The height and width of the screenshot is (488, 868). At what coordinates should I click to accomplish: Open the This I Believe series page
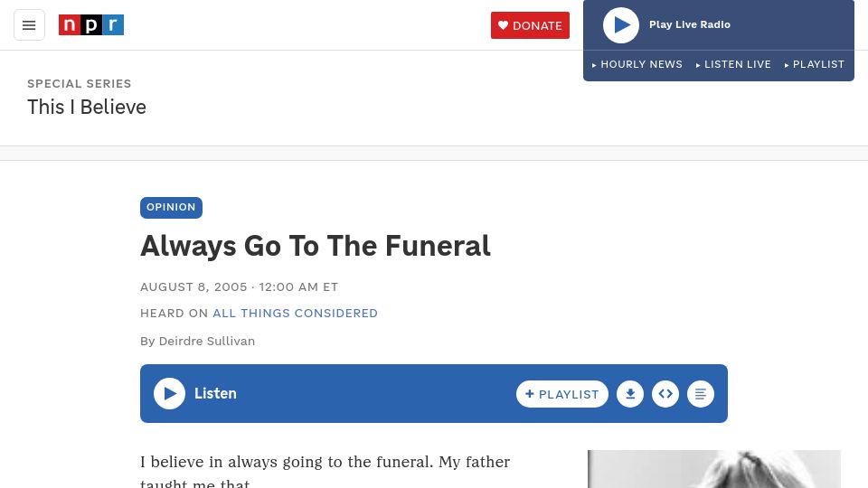pos(87,107)
